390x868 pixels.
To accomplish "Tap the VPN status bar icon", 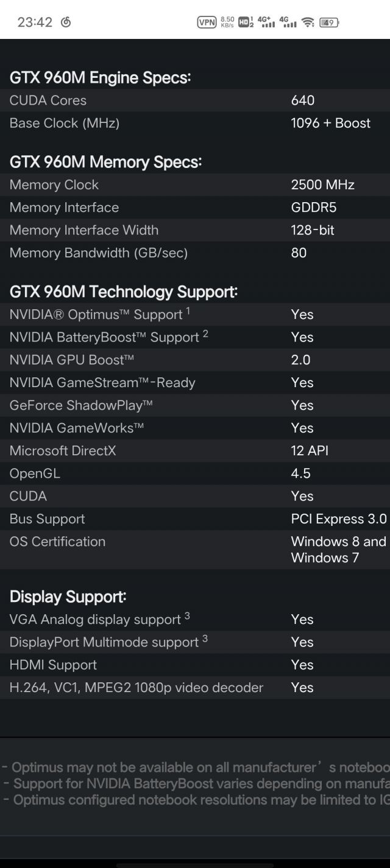I will pyautogui.click(x=207, y=23).
